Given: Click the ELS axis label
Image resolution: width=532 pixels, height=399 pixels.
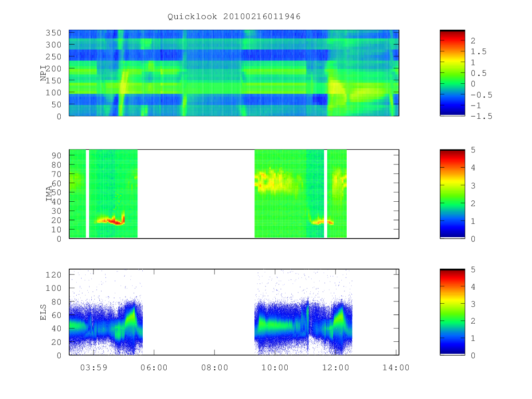Looking at the screenshot, I should click(x=43, y=312).
